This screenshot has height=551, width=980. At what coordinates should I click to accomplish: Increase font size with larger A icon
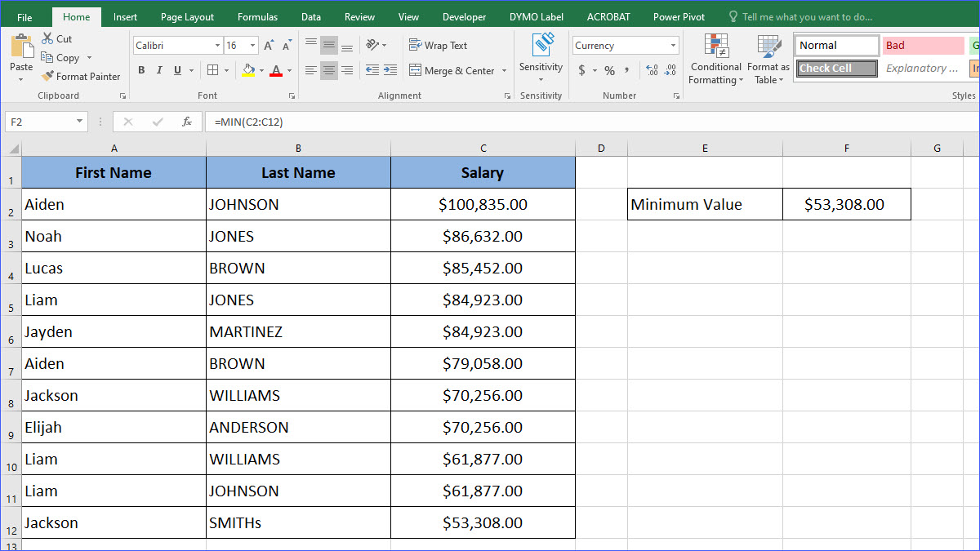(269, 46)
